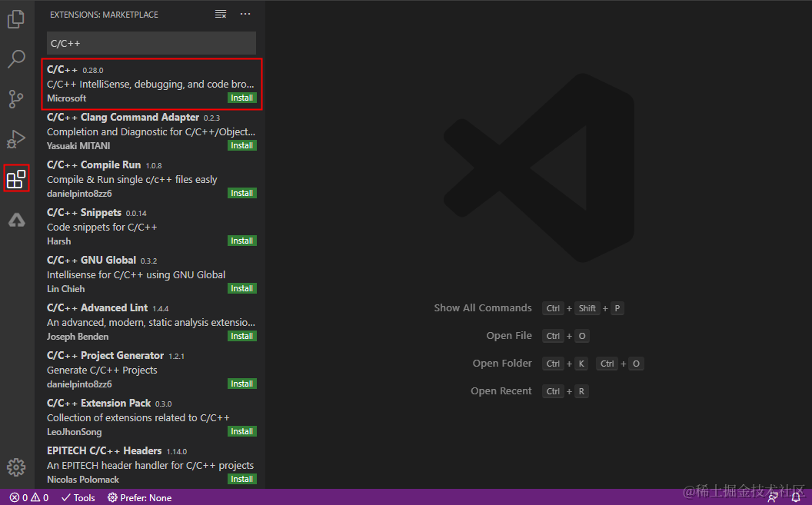Click the Show All Commands label
Image resolution: width=812 pixels, height=505 pixels.
pos(483,308)
